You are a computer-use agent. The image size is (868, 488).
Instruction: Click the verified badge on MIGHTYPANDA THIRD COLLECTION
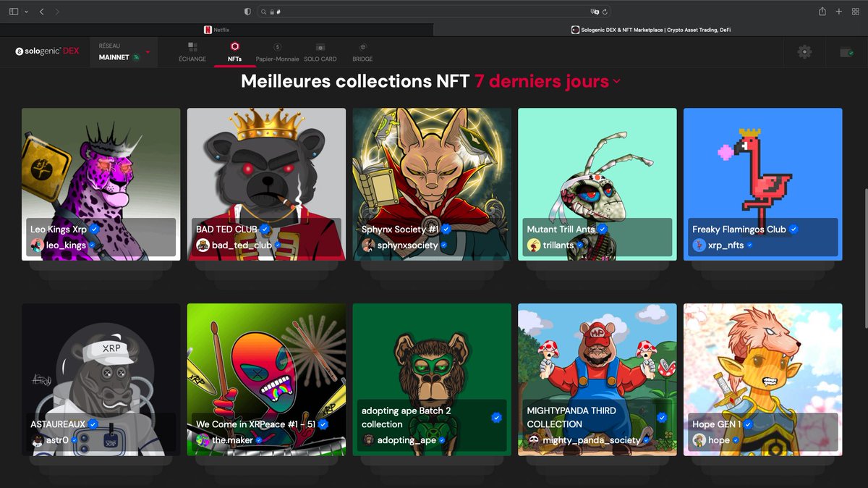tap(662, 417)
